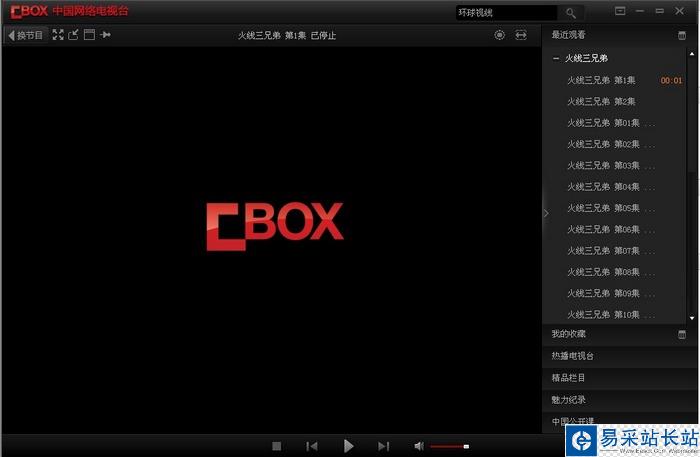The height and width of the screenshot is (457, 700).
Task: Select 火线三兄弟 第03集 entry
Action: [611, 166]
